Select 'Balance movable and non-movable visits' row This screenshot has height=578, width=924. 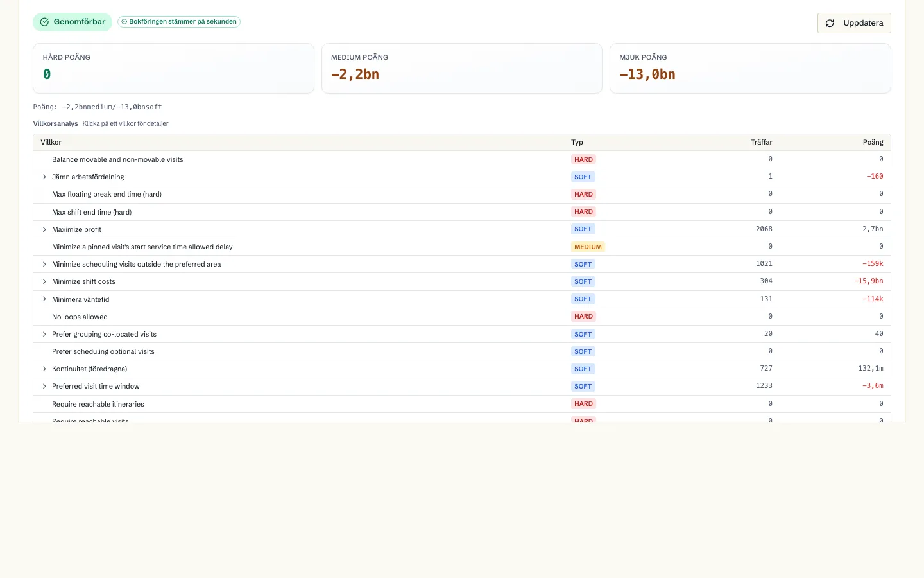[x=462, y=159]
